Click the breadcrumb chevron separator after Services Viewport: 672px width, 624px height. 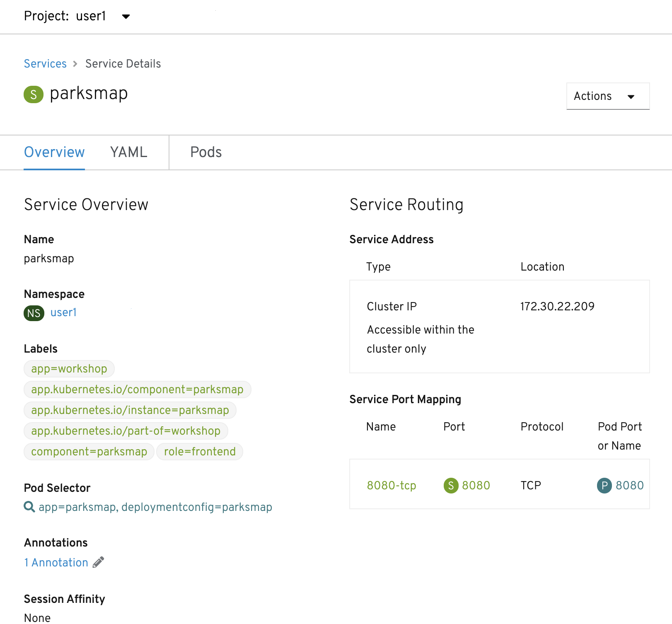pyautogui.click(x=75, y=64)
